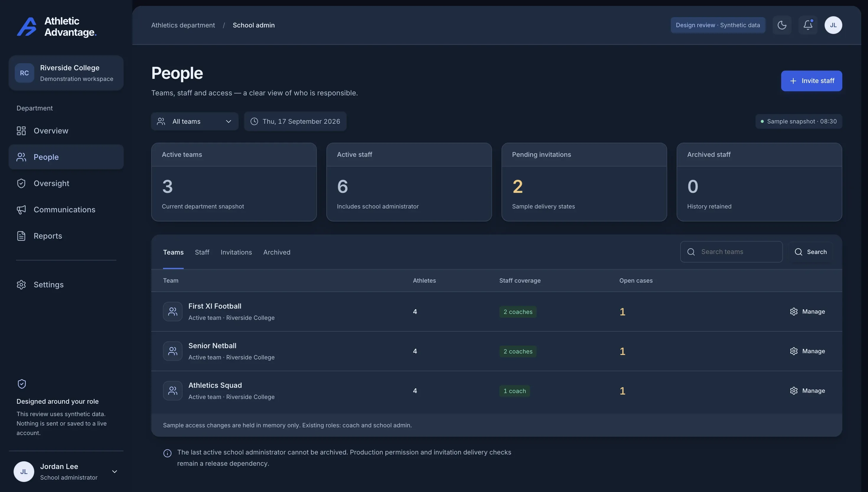Image resolution: width=868 pixels, height=492 pixels.
Task: Open Communications in the sidebar
Action: 66,209
